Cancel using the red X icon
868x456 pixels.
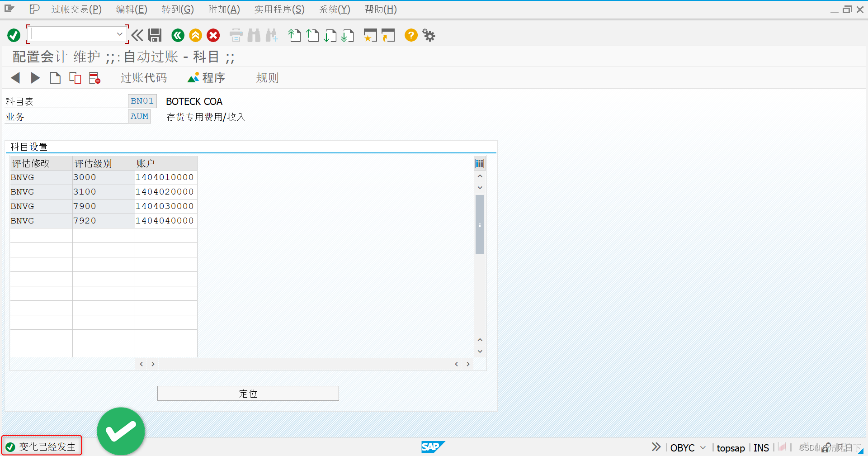tap(213, 35)
